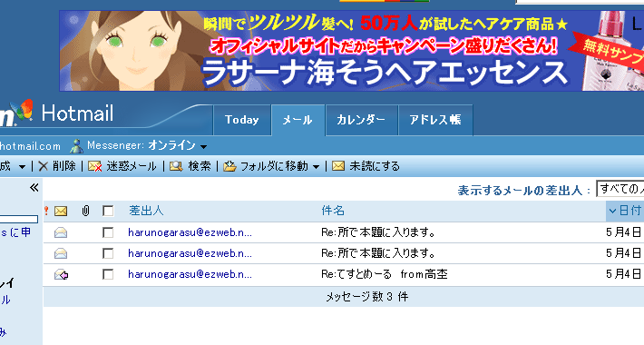Click the Messenger buddy icon
The width and height of the screenshot is (644, 345).
coord(76,146)
